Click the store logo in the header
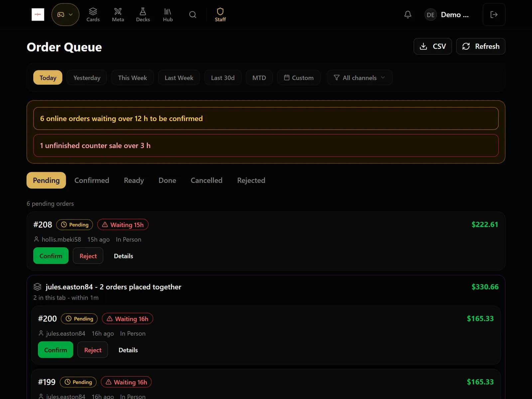This screenshot has height=399, width=532. tap(38, 15)
